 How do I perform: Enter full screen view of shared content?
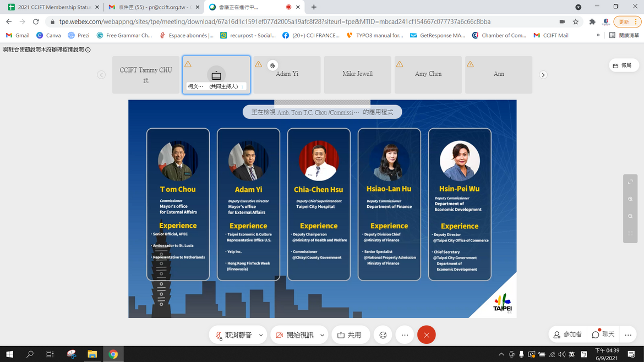pos(630,182)
